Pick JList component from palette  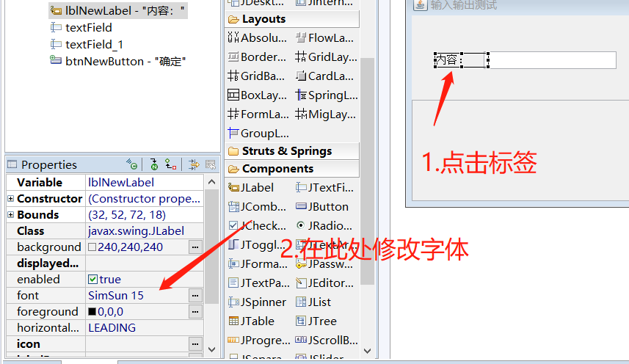click(313, 302)
